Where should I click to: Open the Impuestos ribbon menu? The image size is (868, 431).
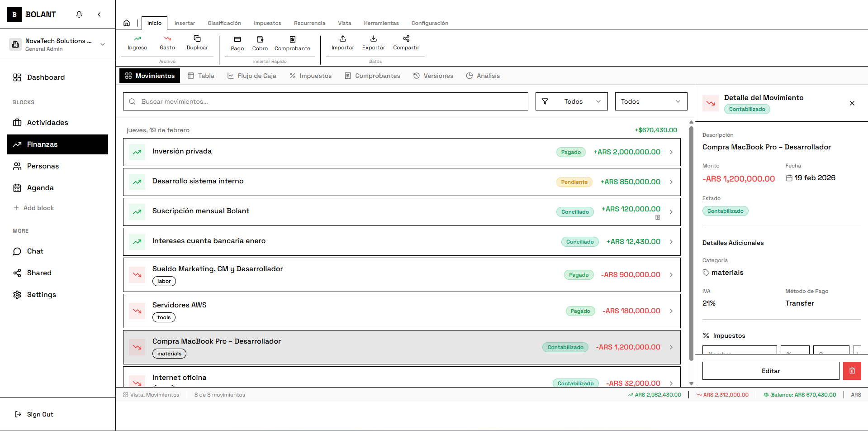(267, 23)
